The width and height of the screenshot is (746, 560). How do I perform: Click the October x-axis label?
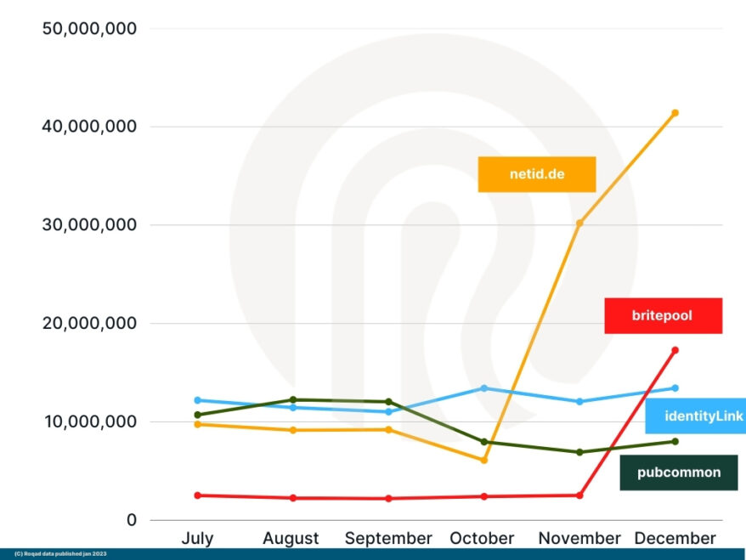coord(482,539)
